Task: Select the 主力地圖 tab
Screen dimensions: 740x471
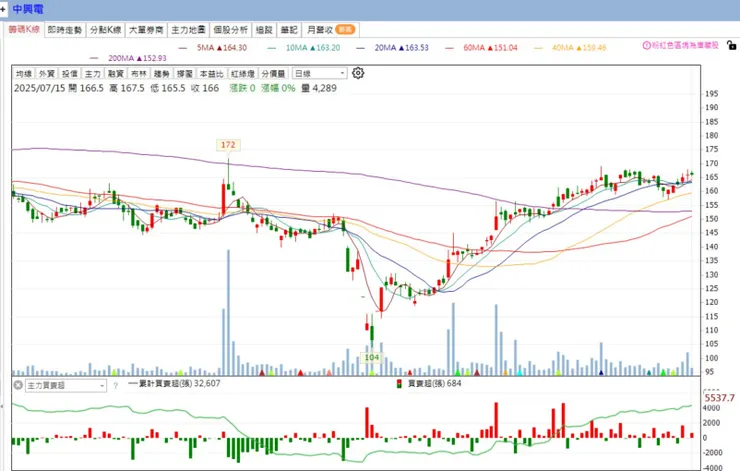Action: [188, 30]
